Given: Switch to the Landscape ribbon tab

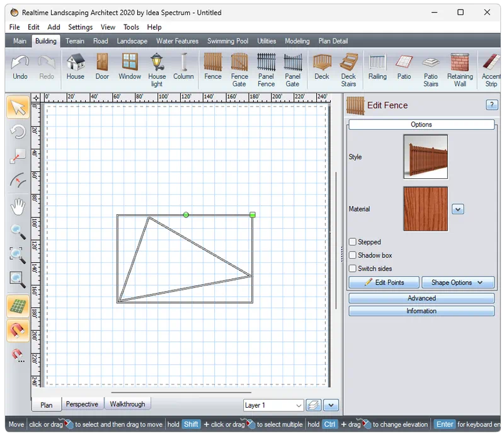Looking at the screenshot, I should [x=132, y=41].
